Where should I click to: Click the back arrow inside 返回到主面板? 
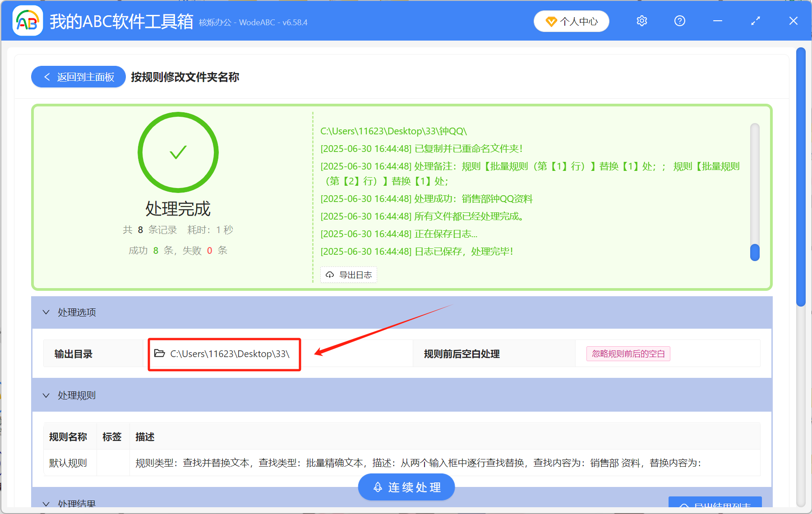[x=47, y=77]
